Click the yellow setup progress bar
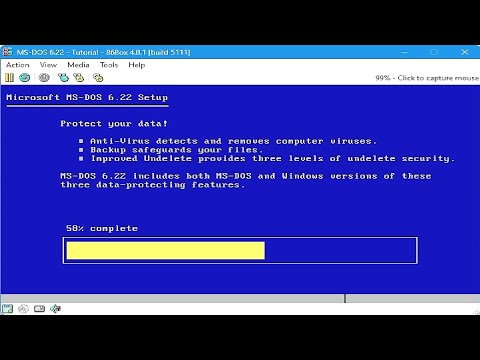Viewport: 480px width, 360px height. coord(166,251)
